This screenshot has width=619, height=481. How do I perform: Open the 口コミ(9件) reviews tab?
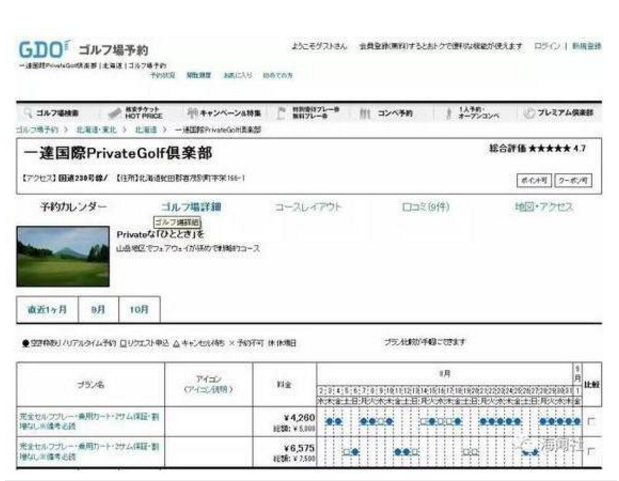click(425, 207)
